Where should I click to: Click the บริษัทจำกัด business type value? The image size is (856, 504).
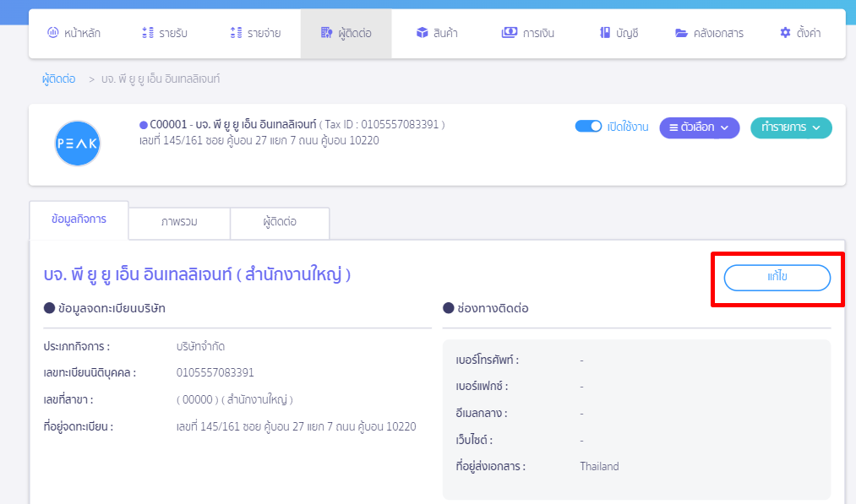point(200,346)
